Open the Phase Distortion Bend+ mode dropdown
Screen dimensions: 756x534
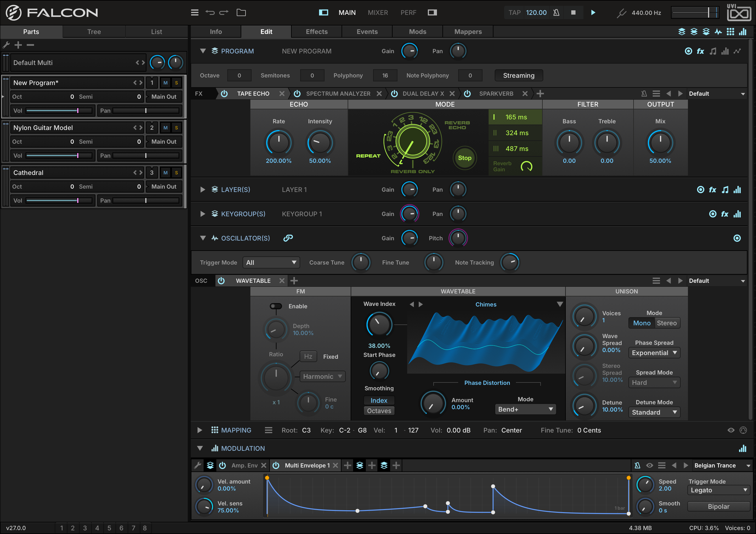[x=525, y=409]
